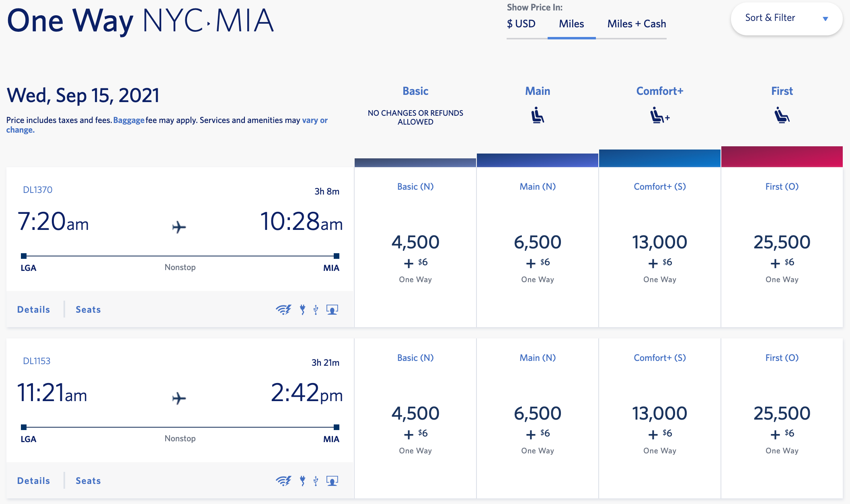Image resolution: width=850 pixels, height=504 pixels.
Task: Click the USB port icon on DL1370
Action: (316, 309)
